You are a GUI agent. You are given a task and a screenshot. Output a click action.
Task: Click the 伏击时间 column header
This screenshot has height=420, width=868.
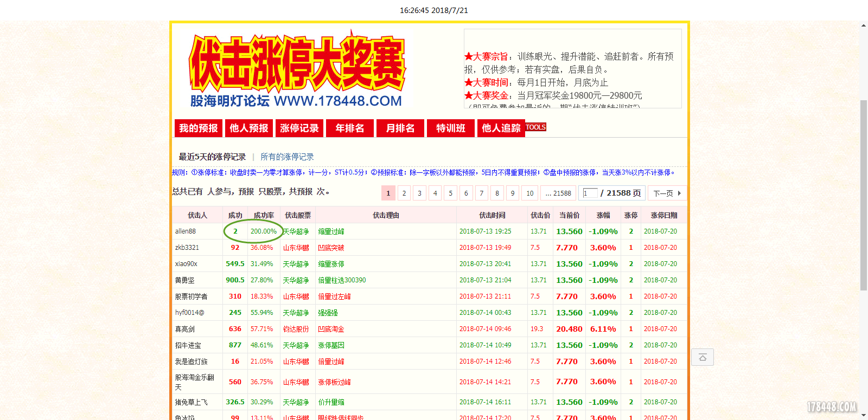tap(492, 215)
